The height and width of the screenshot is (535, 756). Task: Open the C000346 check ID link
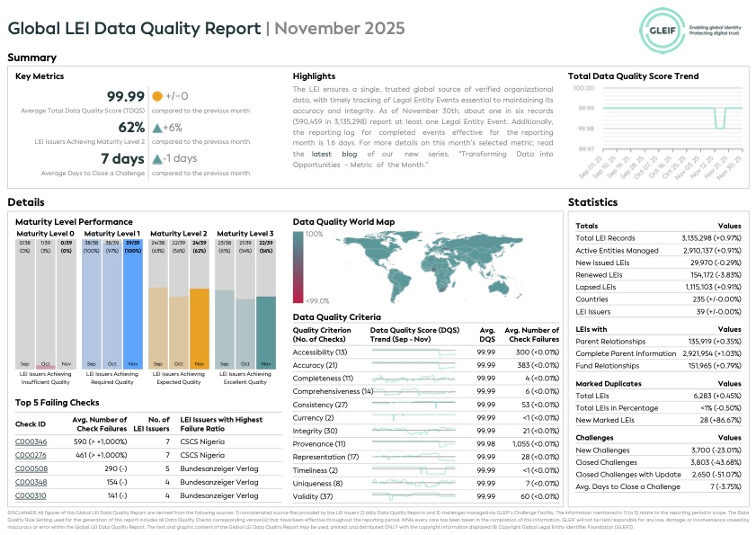pyautogui.click(x=30, y=442)
